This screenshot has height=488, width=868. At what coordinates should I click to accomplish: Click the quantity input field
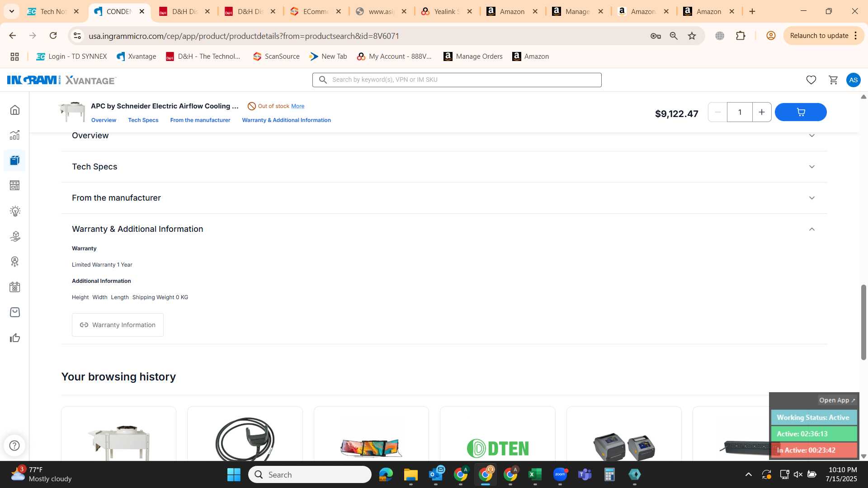point(740,112)
